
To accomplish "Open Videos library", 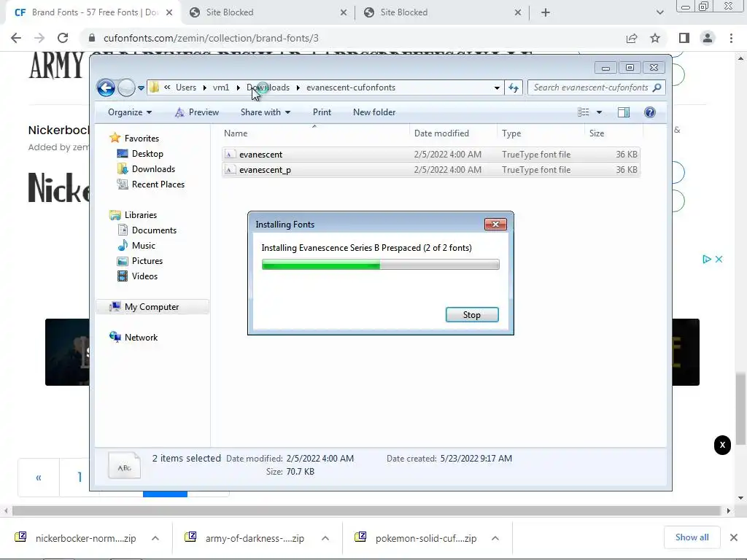I will [144, 276].
